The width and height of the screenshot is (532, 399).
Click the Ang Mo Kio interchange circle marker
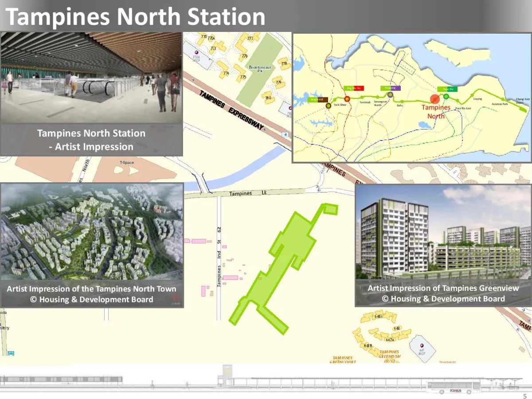pos(347,99)
